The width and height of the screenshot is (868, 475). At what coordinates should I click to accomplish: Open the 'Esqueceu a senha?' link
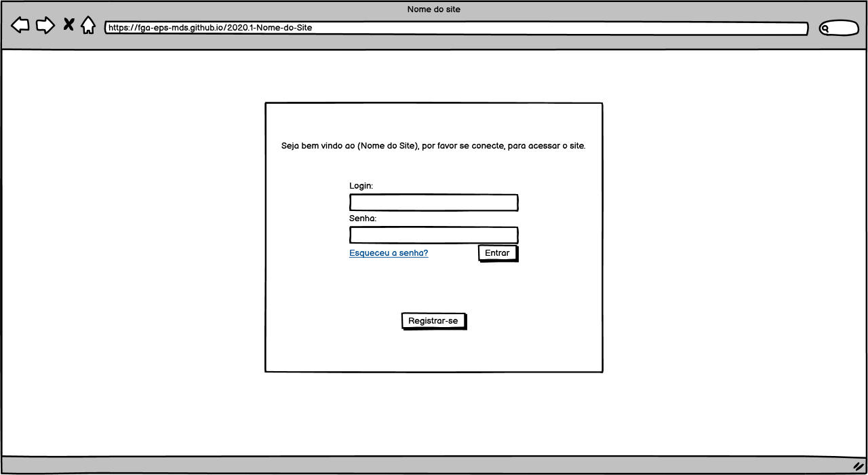tap(389, 253)
